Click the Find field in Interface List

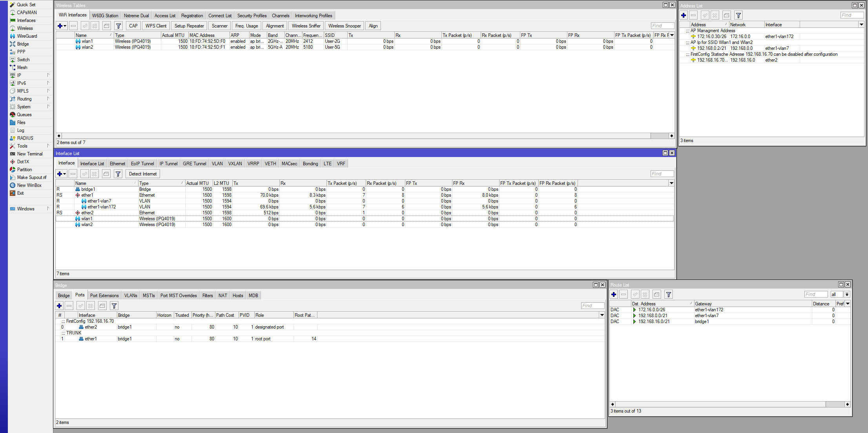click(x=662, y=174)
